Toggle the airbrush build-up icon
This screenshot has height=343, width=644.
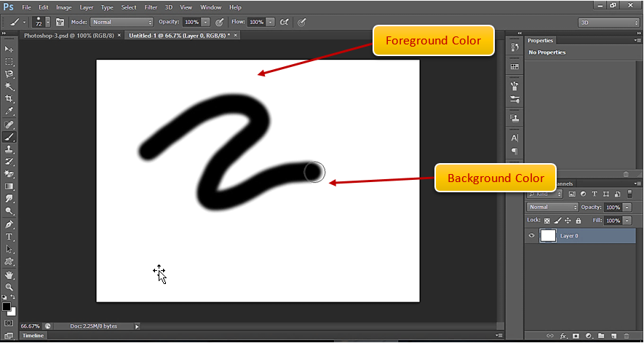tap(284, 22)
